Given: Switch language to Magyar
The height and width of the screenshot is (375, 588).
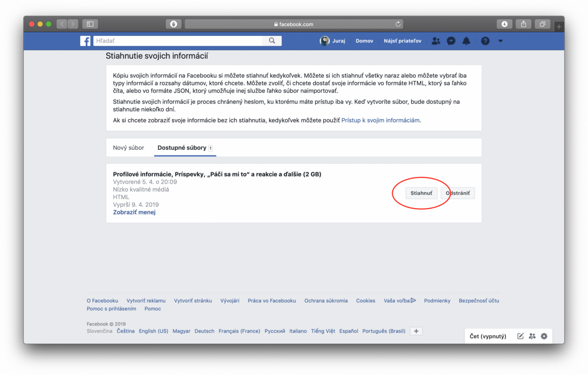Looking at the screenshot, I should pos(182,331).
